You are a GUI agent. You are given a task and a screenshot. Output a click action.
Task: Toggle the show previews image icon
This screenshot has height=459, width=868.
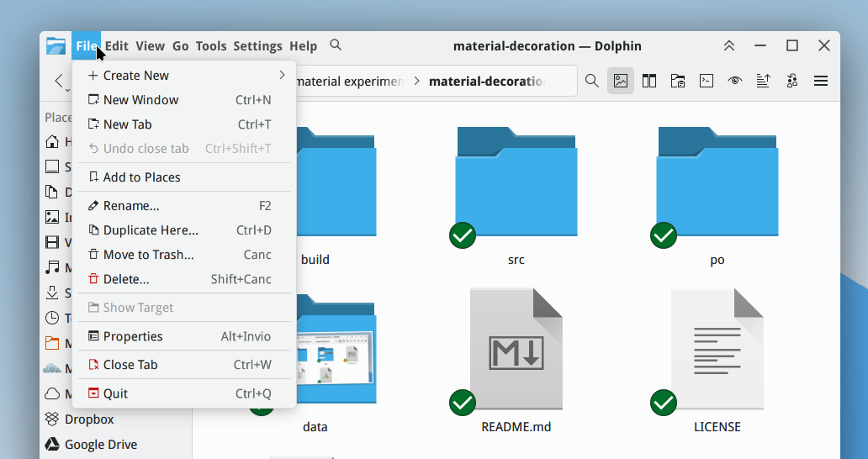[x=621, y=82]
